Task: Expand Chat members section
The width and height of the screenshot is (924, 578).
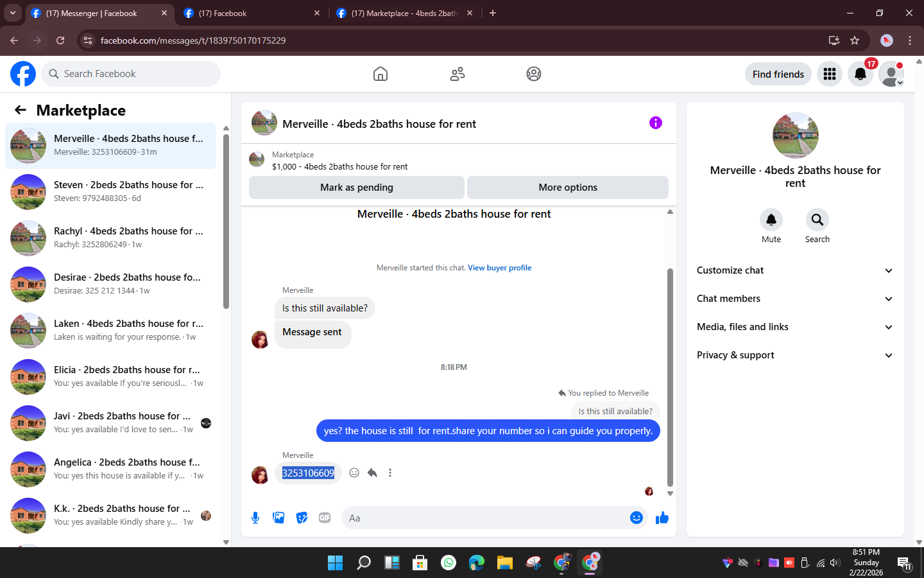Action: (795, 299)
